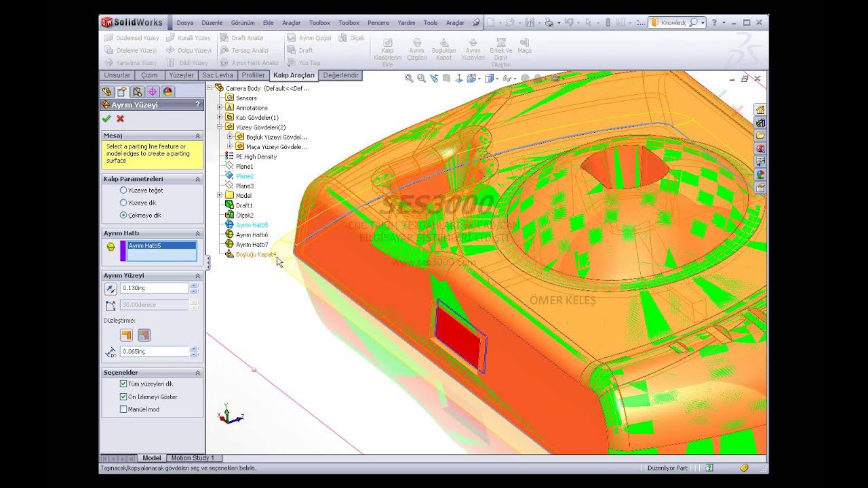Click the 0.130inç distance input field
Image resolution: width=868 pixels, height=488 pixels.
(x=154, y=289)
